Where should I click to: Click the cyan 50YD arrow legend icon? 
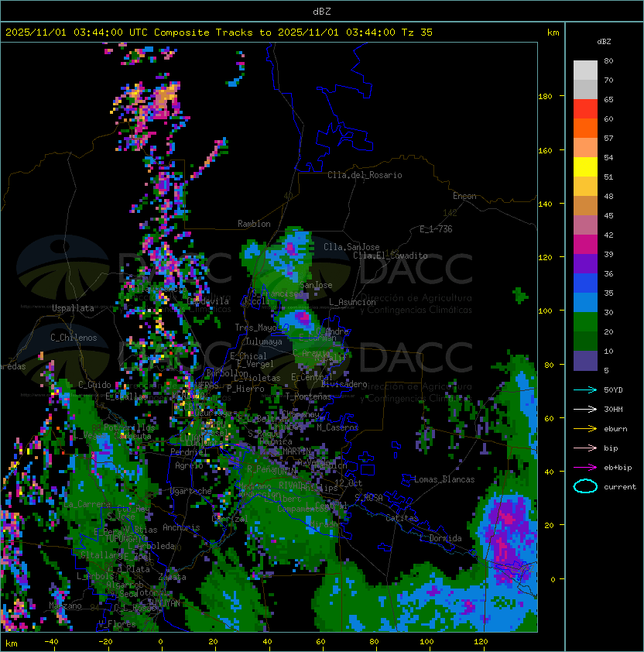pyautogui.click(x=585, y=389)
